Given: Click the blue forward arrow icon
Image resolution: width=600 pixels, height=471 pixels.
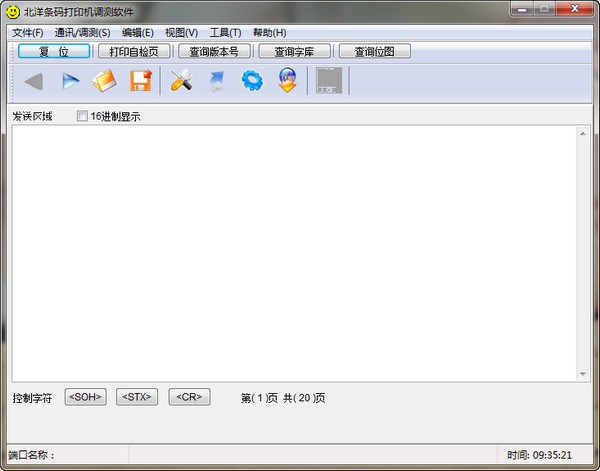Looking at the screenshot, I should (70, 81).
